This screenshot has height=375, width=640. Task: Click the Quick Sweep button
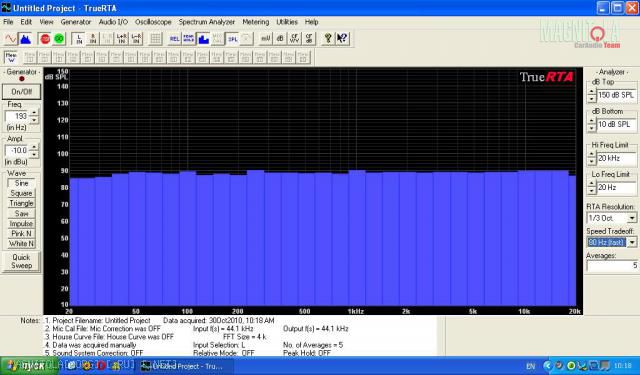[21, 261]
